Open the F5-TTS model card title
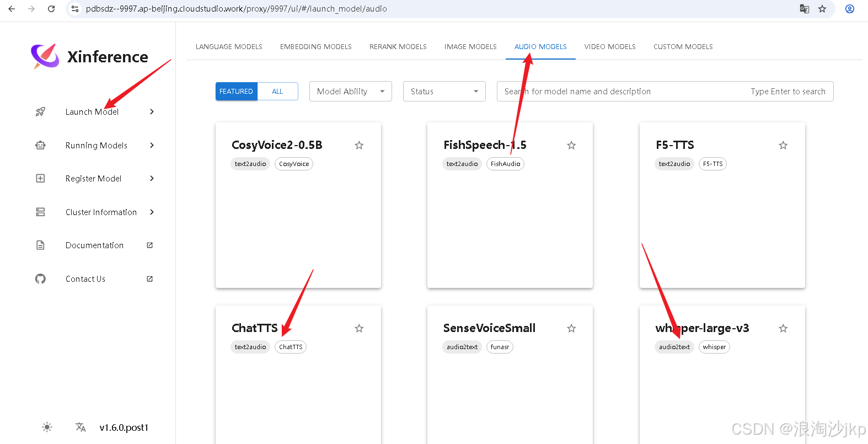Image resolution: width=868 pixels, height=444 pixels. (675, 145)
